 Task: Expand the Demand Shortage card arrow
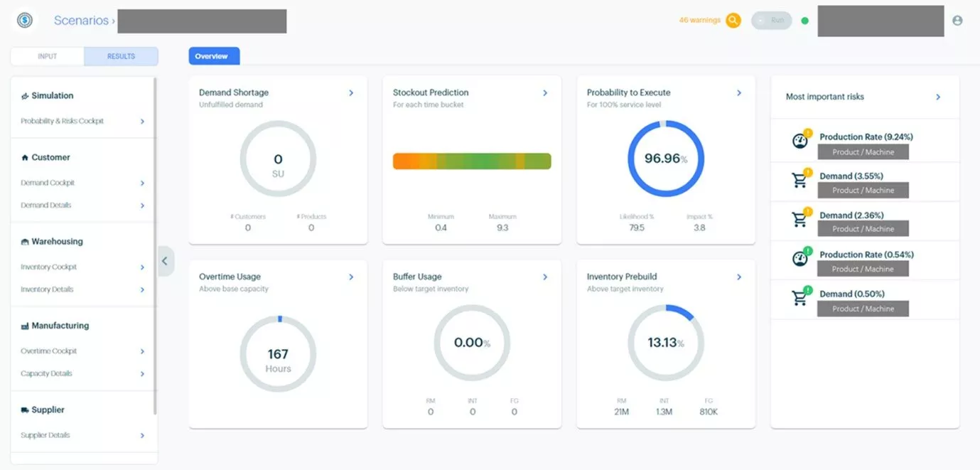(351, 93)
